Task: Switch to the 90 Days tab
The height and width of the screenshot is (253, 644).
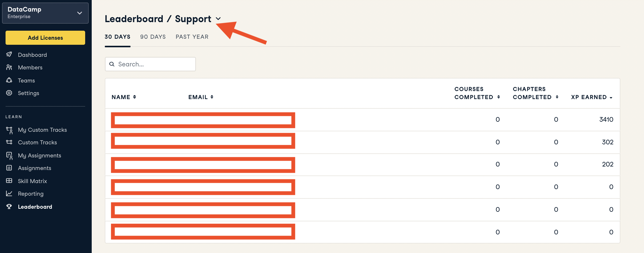Action: point(153,37)
